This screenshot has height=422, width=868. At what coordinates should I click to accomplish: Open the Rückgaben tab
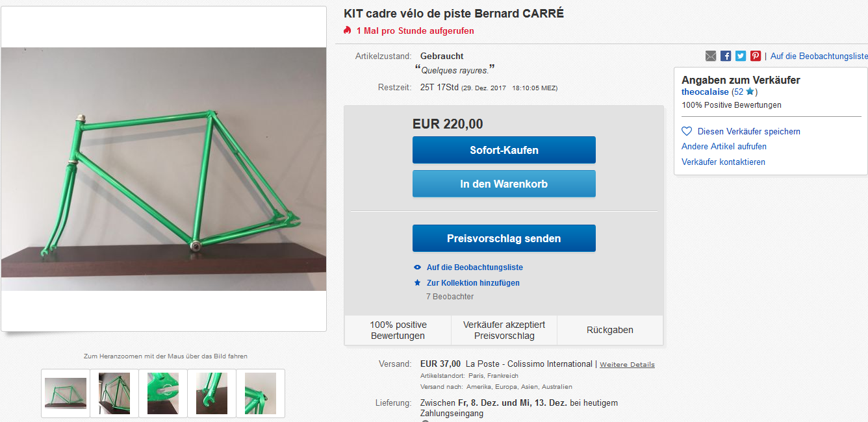[610, 330]
